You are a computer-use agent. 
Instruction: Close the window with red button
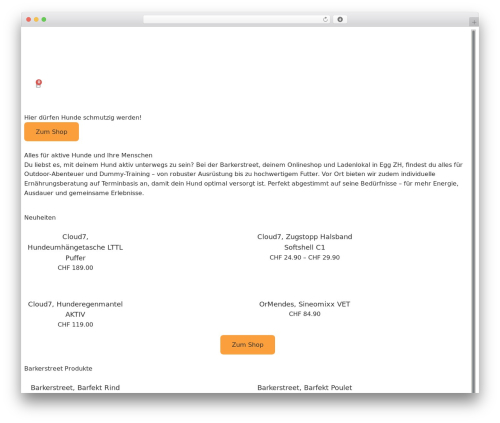[x=29, y=20]
